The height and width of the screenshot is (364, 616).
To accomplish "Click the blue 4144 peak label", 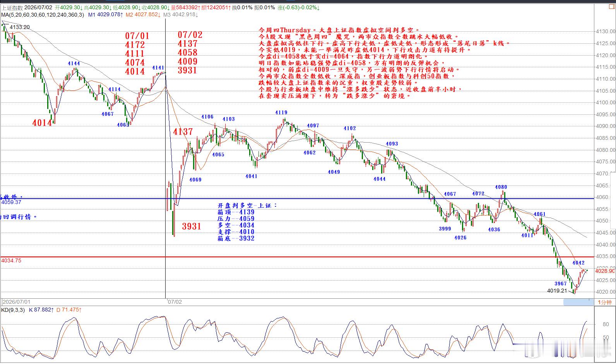I will (x=74, y=63).
